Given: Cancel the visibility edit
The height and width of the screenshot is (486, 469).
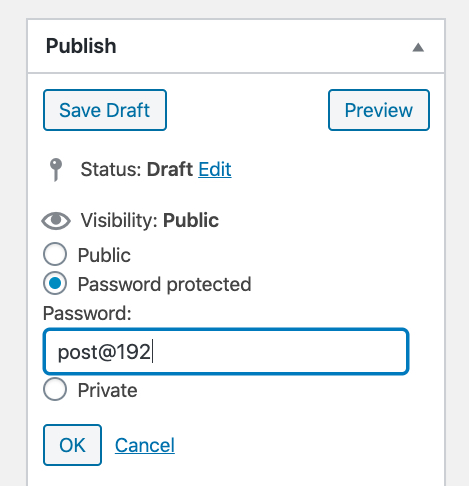Looking at the screenshot, I should 145,445.
